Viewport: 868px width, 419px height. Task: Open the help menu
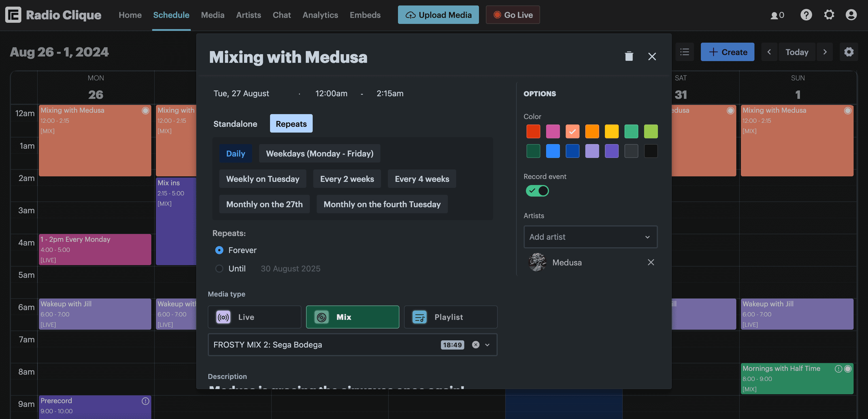(806, 15)
